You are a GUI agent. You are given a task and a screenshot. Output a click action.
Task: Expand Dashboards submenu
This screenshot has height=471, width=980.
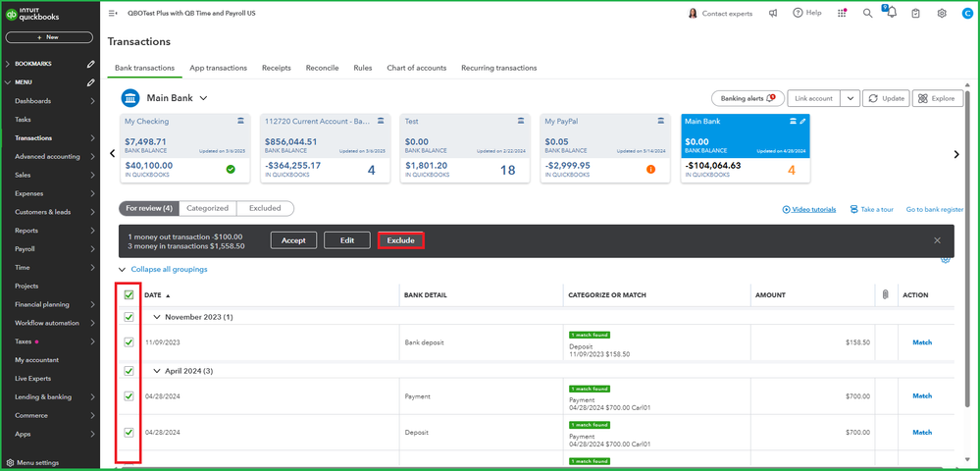[92, 101]
